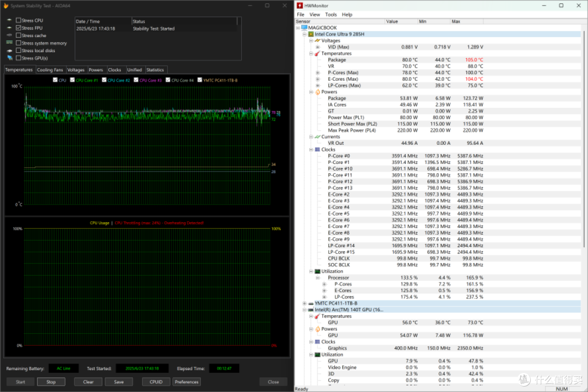588x392 pixels.
Task: Switch to the Cooling Fans tab
Action: [50, 70]
